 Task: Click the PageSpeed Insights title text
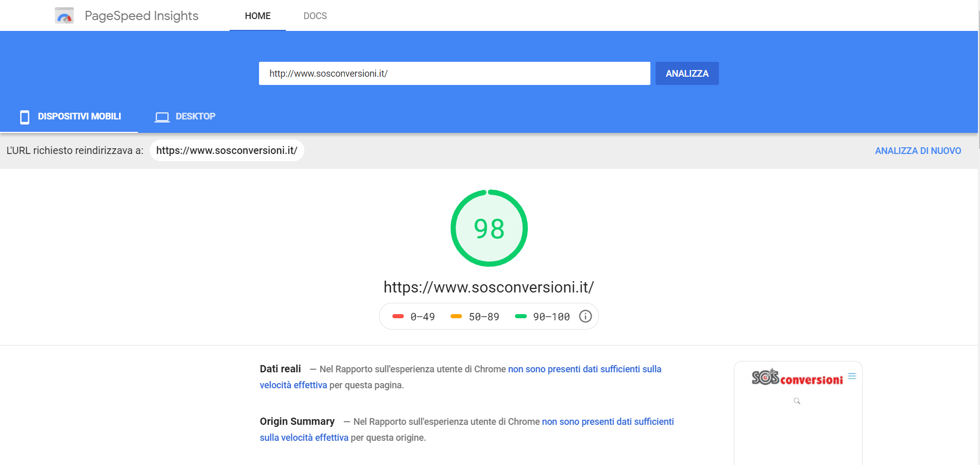pyautogui.click(x=142, y=16)
